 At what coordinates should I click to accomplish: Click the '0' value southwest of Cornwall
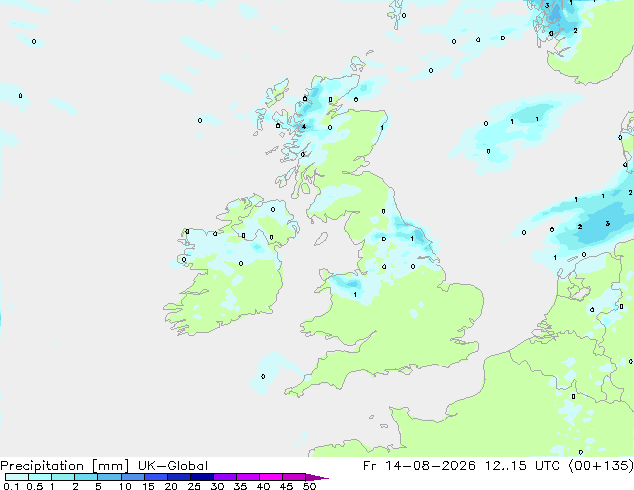(x=263, y=376)
